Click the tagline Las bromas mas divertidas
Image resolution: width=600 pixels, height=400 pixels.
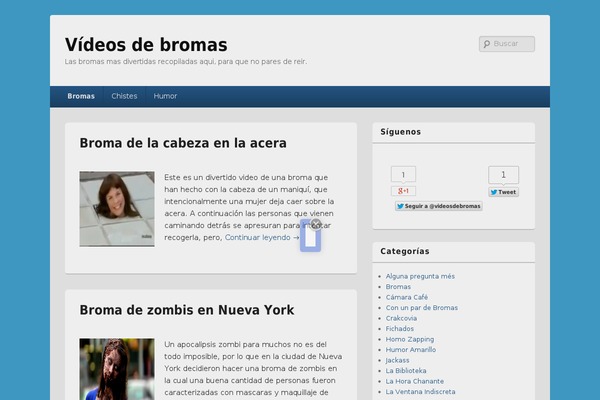pyautogui.click(x=186, y=62)
